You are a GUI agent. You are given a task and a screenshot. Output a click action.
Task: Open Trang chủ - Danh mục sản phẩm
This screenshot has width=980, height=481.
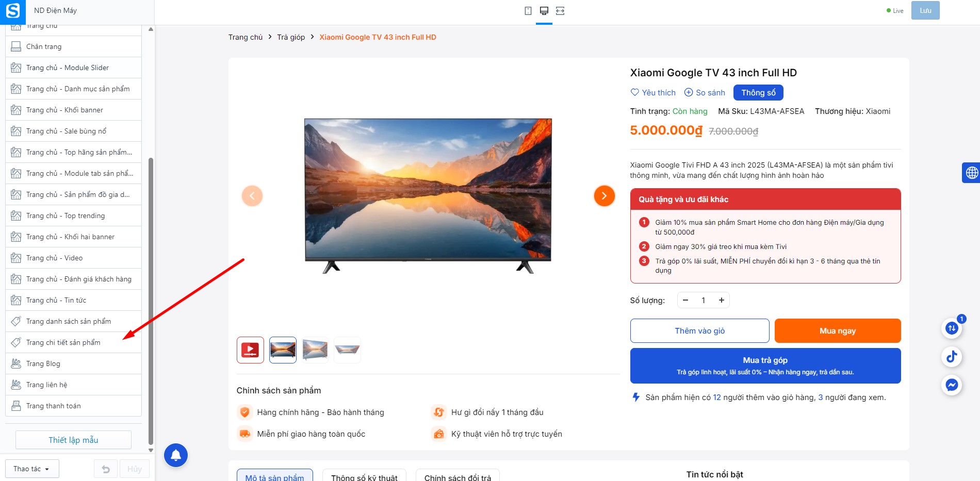[x=73, y=89]
